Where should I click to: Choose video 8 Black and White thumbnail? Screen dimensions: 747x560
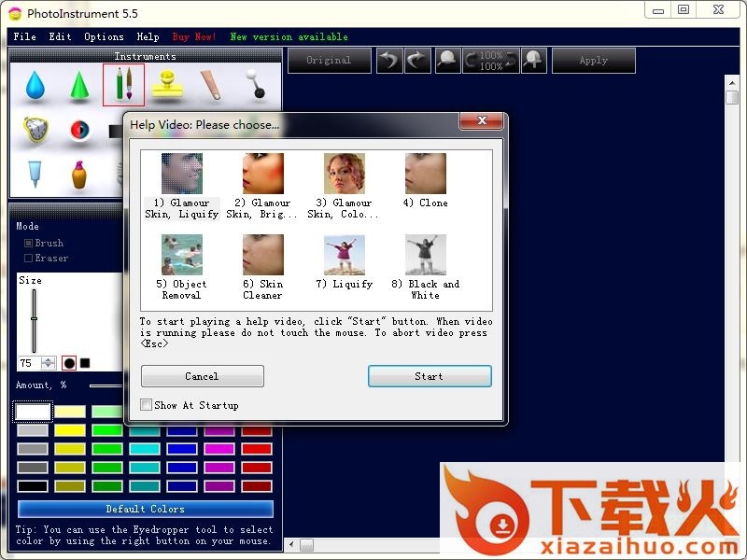426,255
